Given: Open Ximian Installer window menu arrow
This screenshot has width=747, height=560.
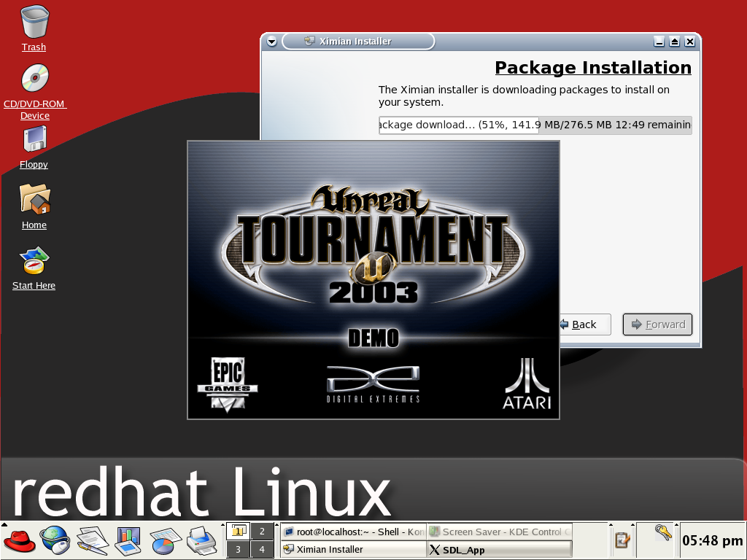Looking at the screenshot, I should point(271,42).
